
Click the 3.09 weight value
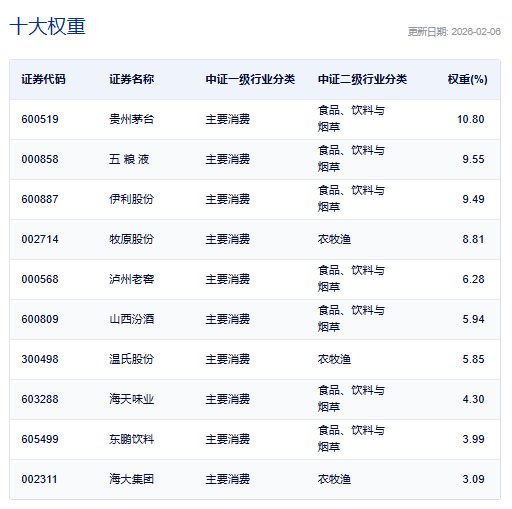coord(473,479)
